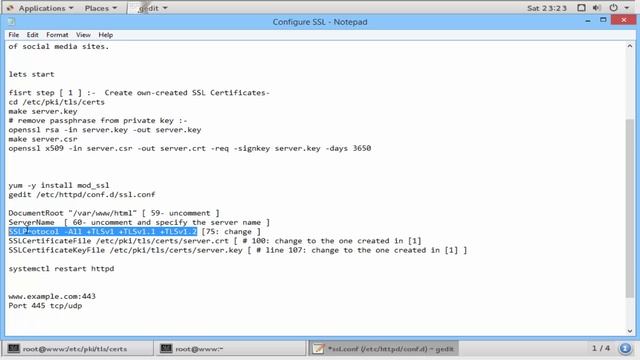Switch to root@www:/etc/pki/tls/certs terminal task

coord(79,349)
